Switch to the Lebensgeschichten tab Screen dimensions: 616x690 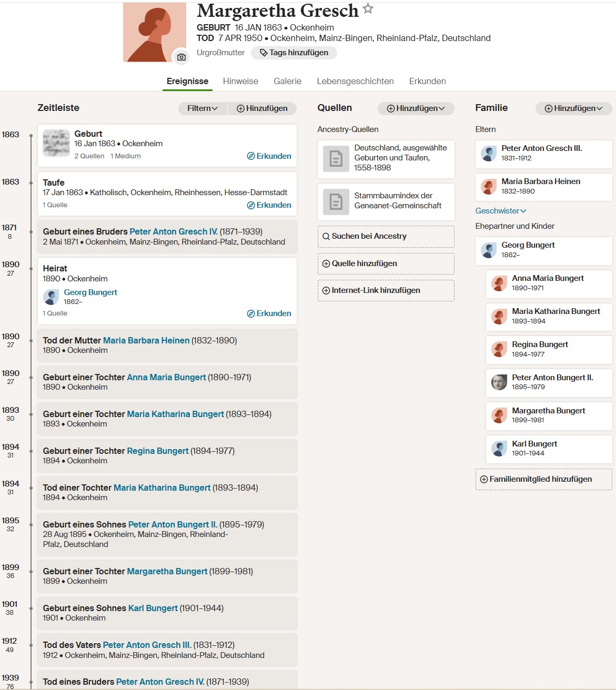click(355, 81)
